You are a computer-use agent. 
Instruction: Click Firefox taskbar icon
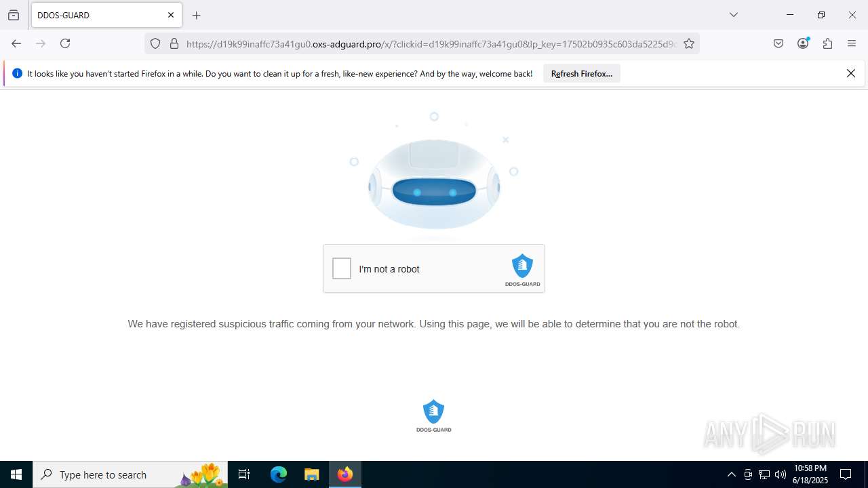click(x=345, y=474)
